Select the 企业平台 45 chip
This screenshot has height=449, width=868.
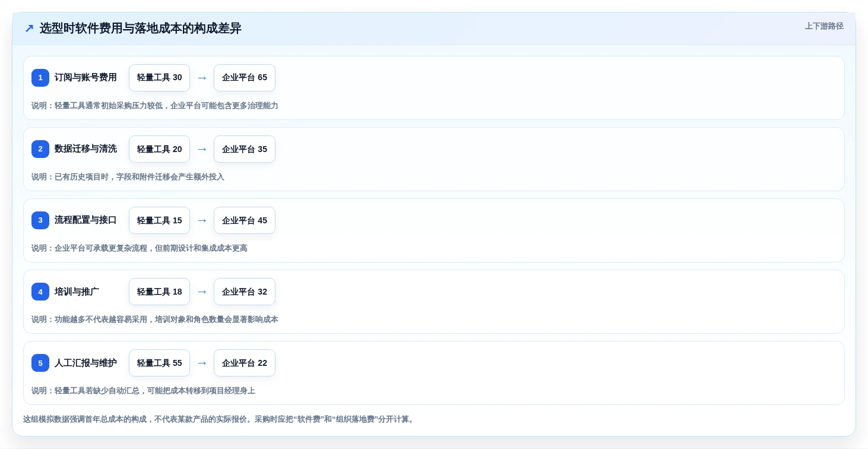click(x=245, y=220)
